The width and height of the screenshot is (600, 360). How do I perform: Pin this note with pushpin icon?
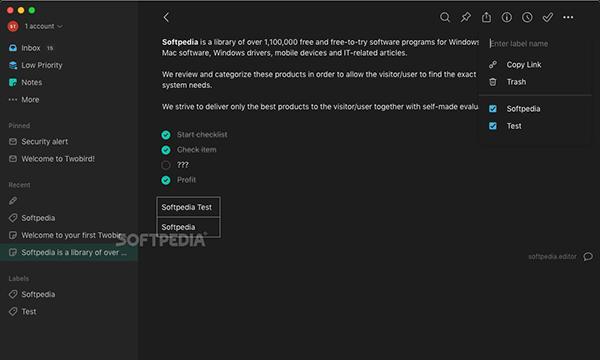point(466,17)
